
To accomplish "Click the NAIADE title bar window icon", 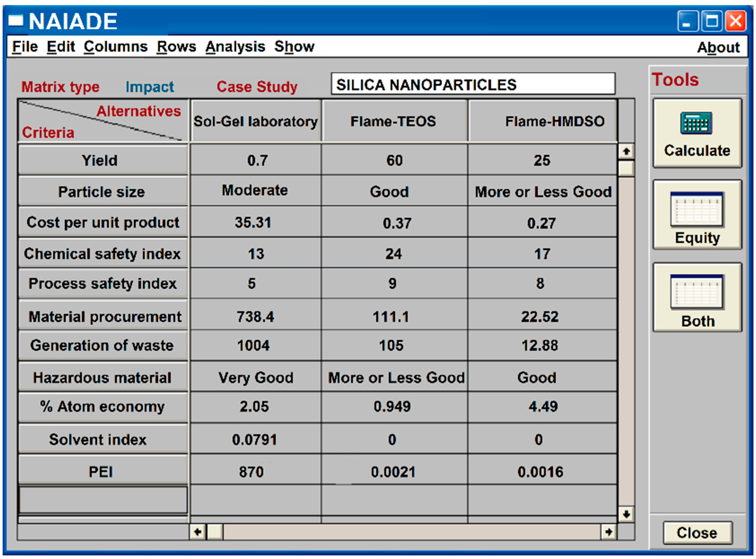I will pyautogui.click(x=16, y=21).
